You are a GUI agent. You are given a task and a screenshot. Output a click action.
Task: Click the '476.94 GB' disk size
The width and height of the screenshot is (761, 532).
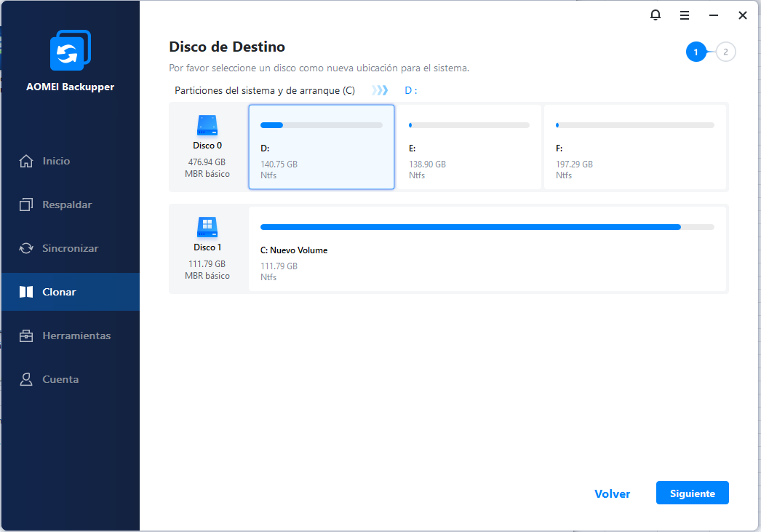[207, 162]
